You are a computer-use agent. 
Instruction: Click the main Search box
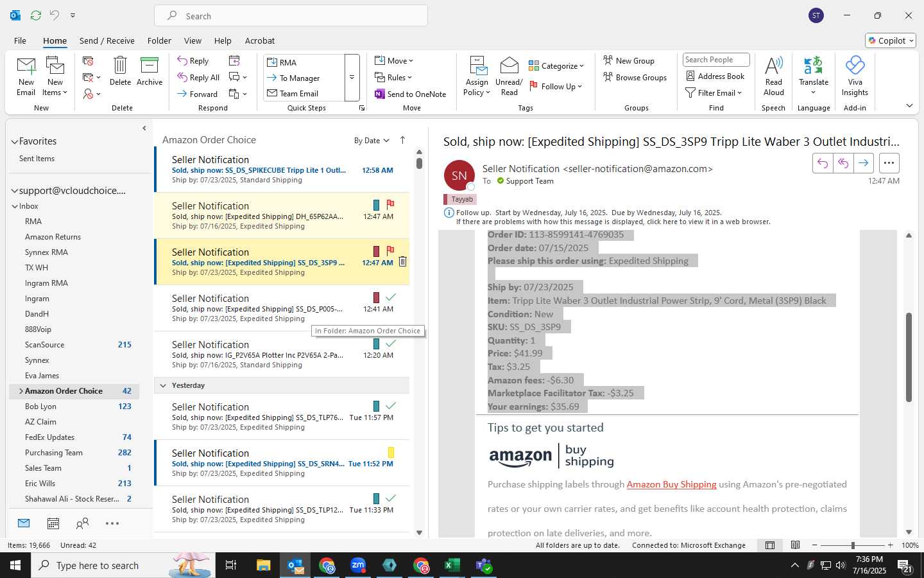tap(291, 16)
